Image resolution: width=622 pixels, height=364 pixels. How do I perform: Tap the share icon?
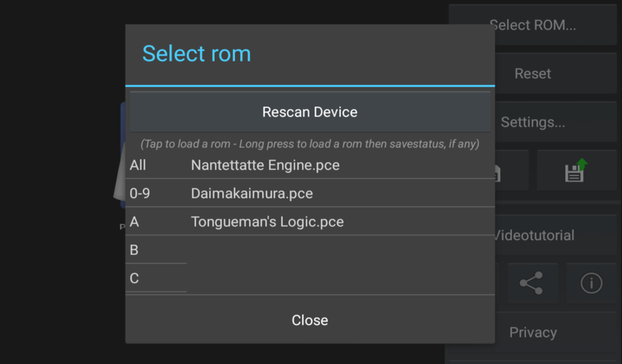[531, 283]
